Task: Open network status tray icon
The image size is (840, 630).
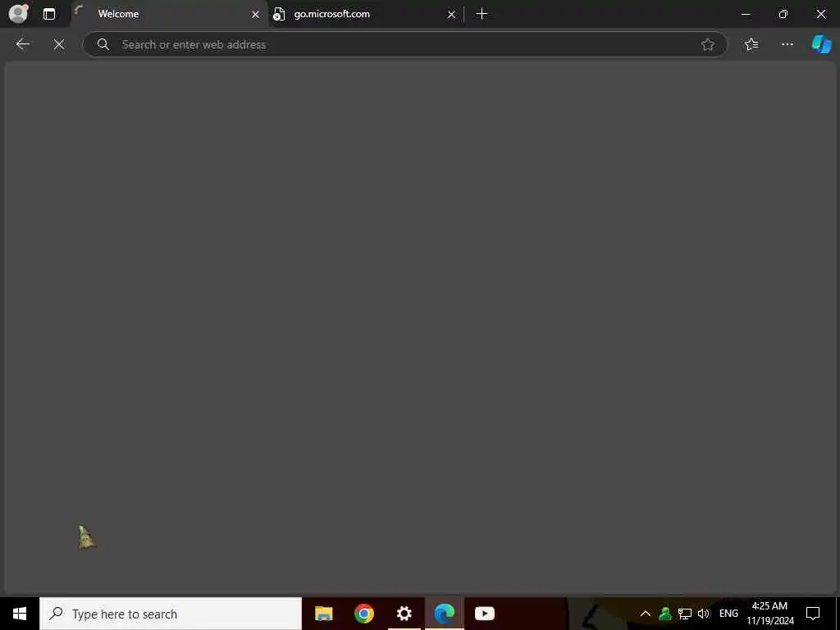Action: tap(685, 614)
